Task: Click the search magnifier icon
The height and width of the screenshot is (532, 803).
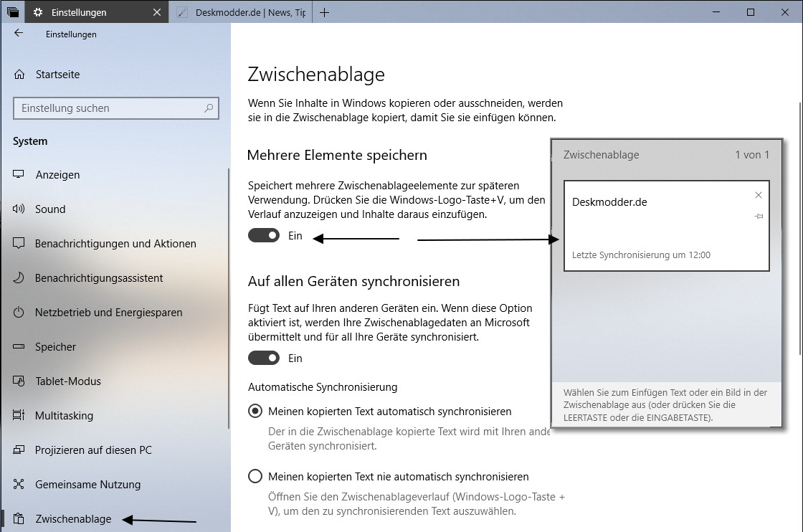Action: click(209, 108)
